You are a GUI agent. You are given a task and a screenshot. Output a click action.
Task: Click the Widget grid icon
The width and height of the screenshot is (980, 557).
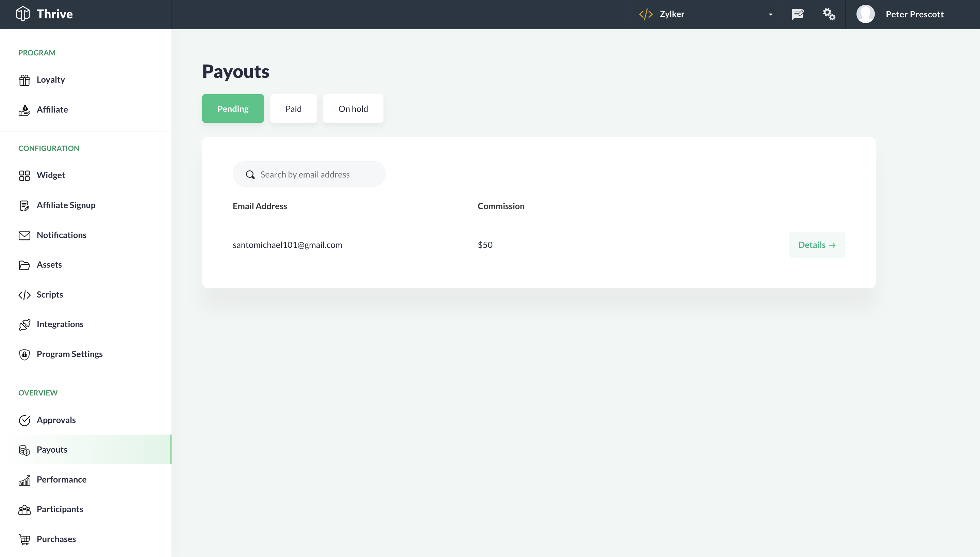[24, 175]
